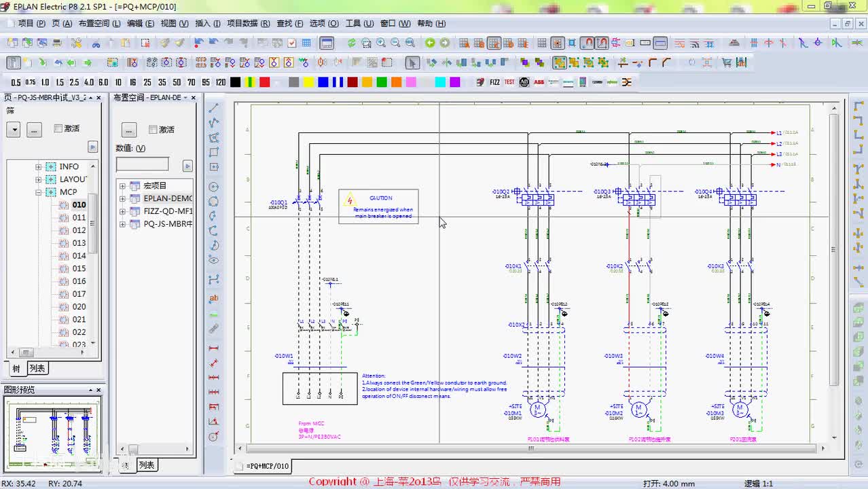
Task: Open page 015 in the tree
Action: (79, 268)
